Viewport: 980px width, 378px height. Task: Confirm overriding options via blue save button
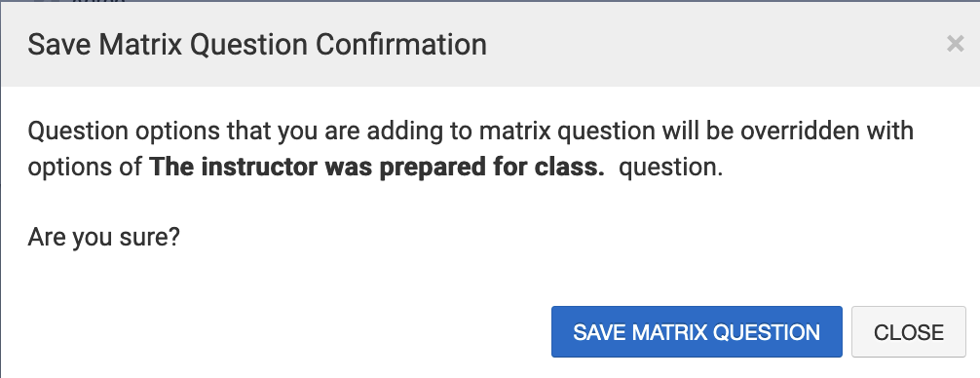tap(697, 332)
